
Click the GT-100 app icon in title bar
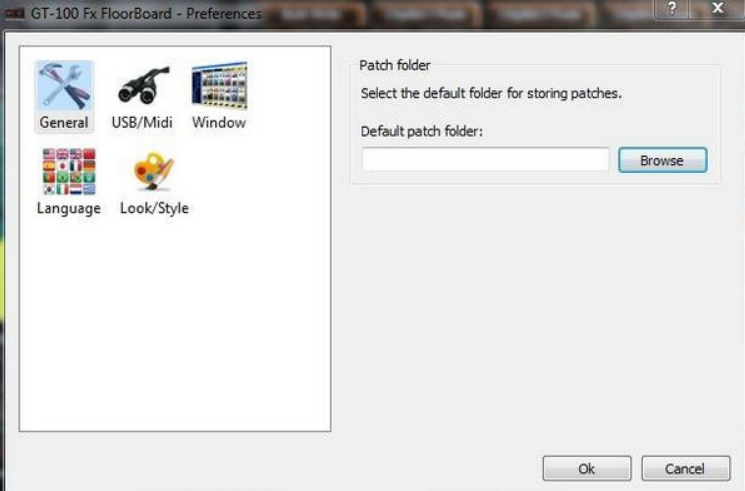[14, 13]
